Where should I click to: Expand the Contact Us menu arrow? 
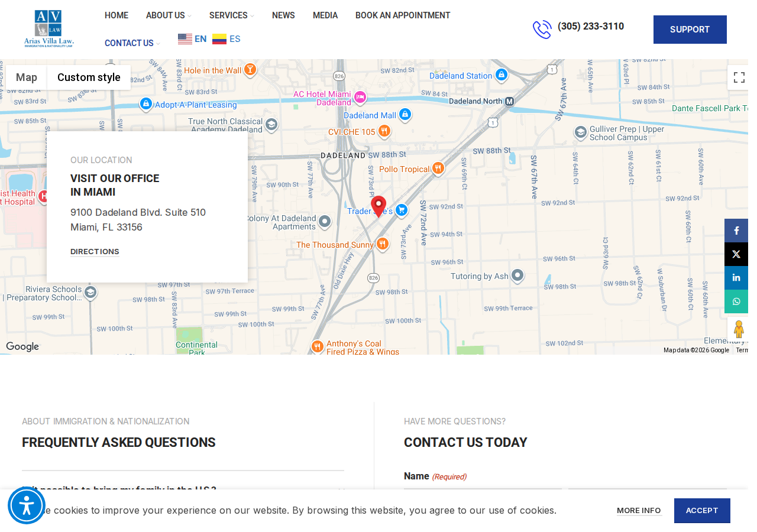click(x=158, y=44)
